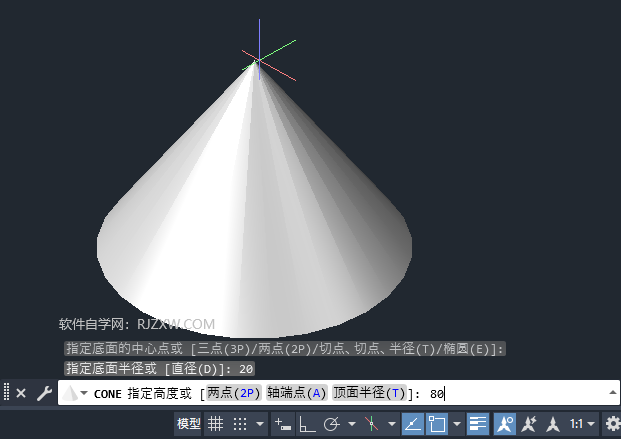Open recent commands cone icon dropdown

[75, 393]
